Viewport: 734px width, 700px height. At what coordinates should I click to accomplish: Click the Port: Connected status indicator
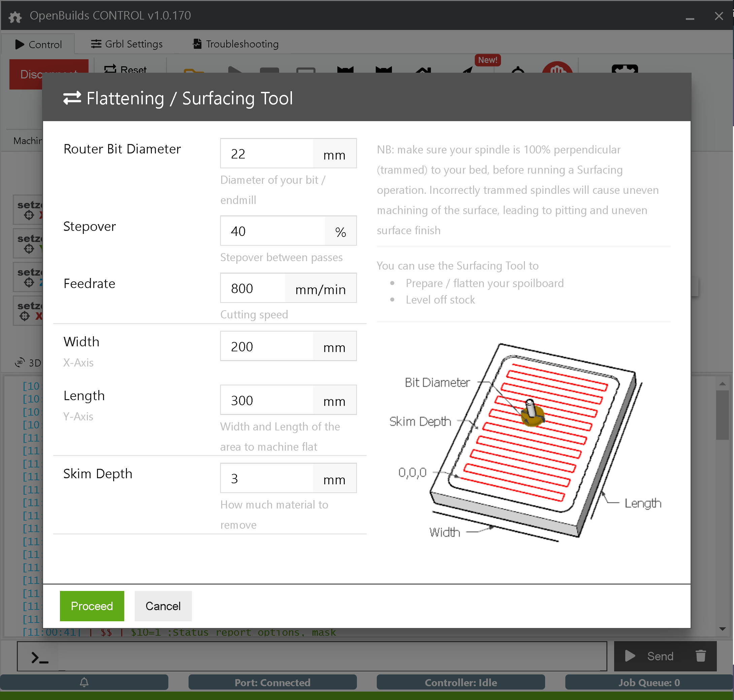272,682
